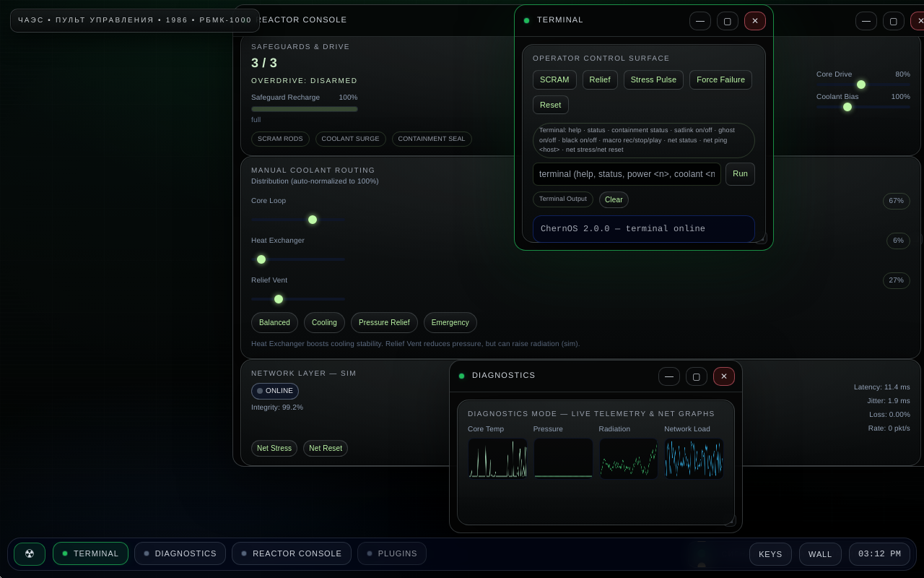
Task: Select the Network Load telemetry graph
Action: (693, 458)
